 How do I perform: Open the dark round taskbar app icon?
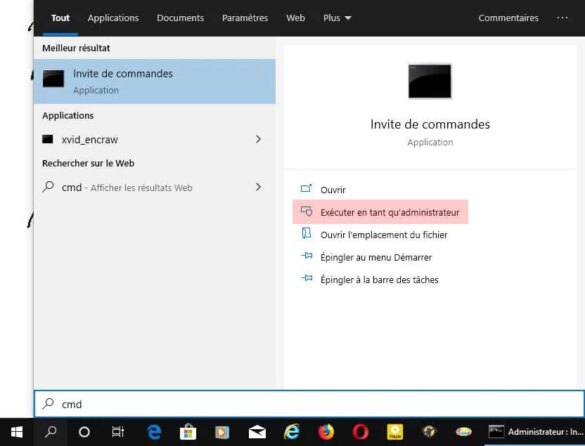pos(429,432)
